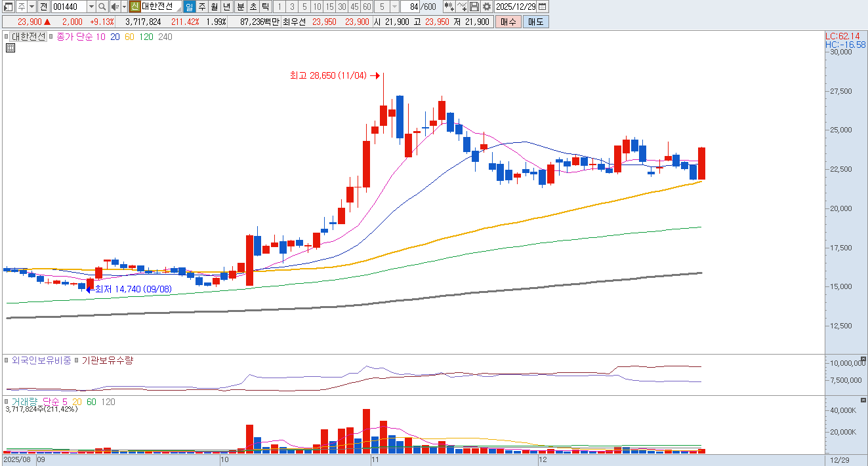Click the stock search magnifier icon
Image resolution: width=868 pixels, height=466 pixels.
tap(102, 7)
